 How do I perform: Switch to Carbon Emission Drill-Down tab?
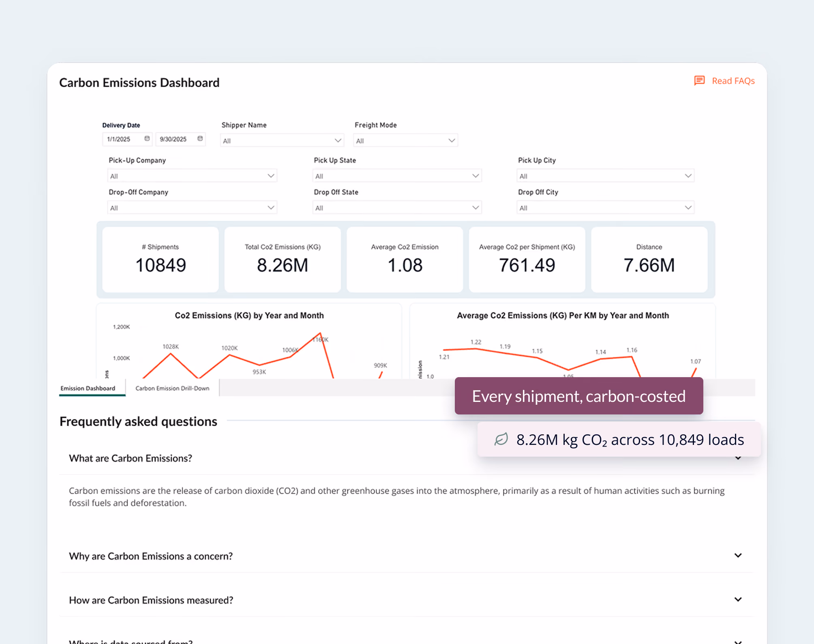(x=172, y=388)
